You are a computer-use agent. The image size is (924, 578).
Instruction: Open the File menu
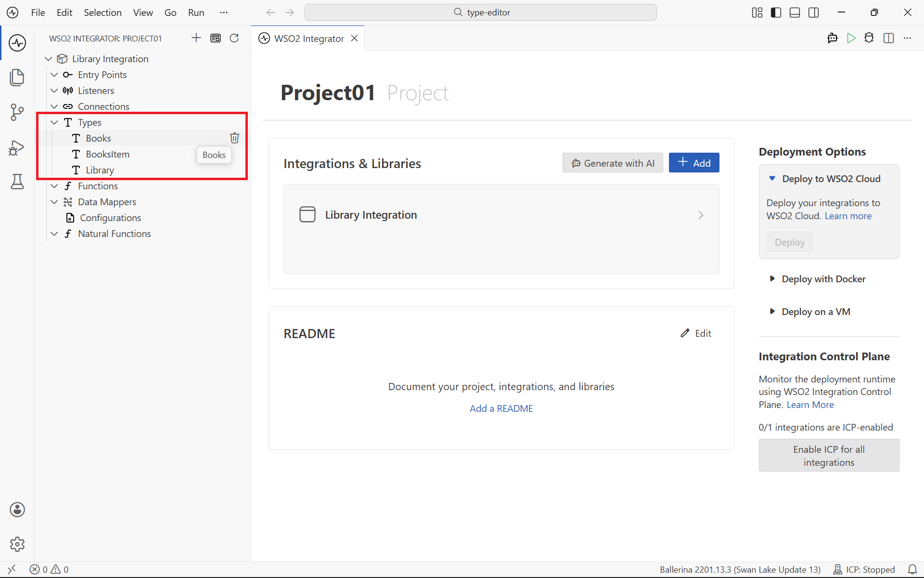(38, 13)
